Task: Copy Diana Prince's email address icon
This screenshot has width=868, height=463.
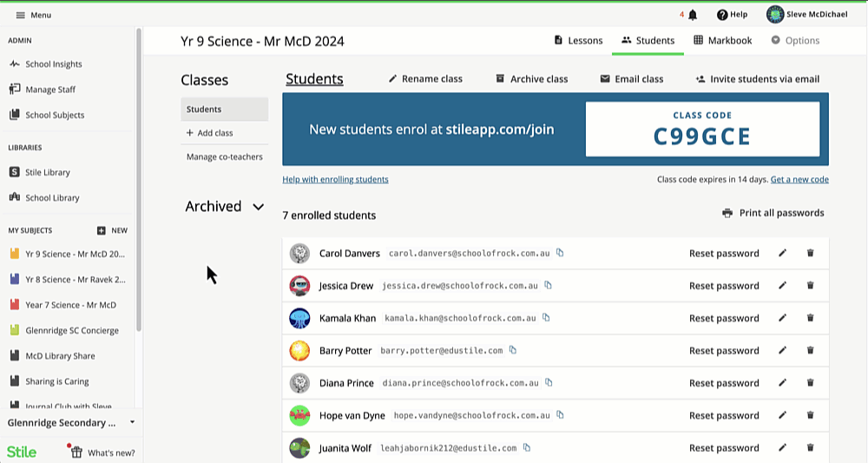Action: (549, 382)
